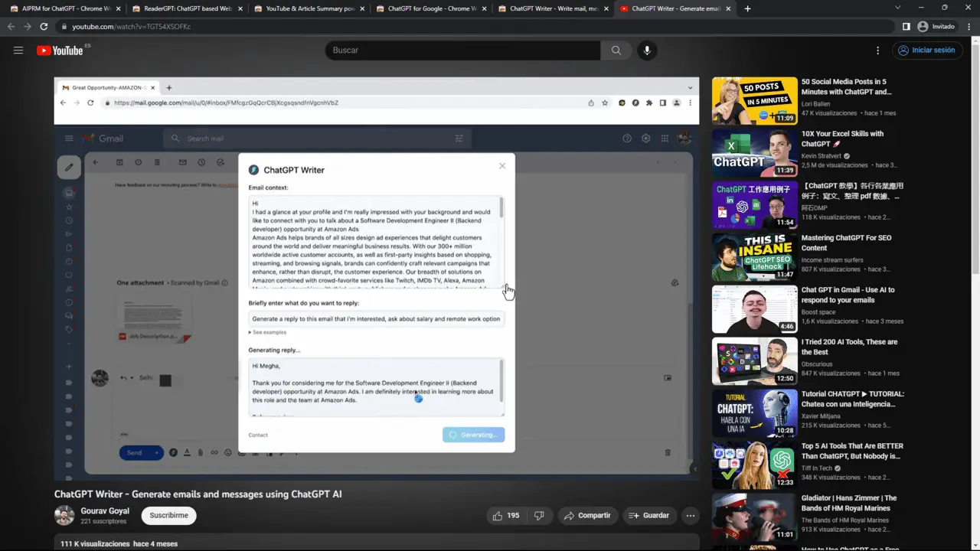Open Chrome three-dot menu

point(969,26)
